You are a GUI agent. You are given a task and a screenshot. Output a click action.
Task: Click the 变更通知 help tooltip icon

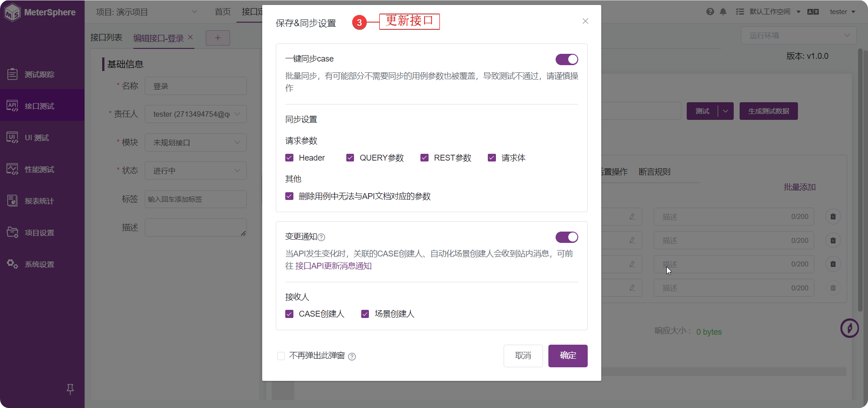[x=321, y=237]
